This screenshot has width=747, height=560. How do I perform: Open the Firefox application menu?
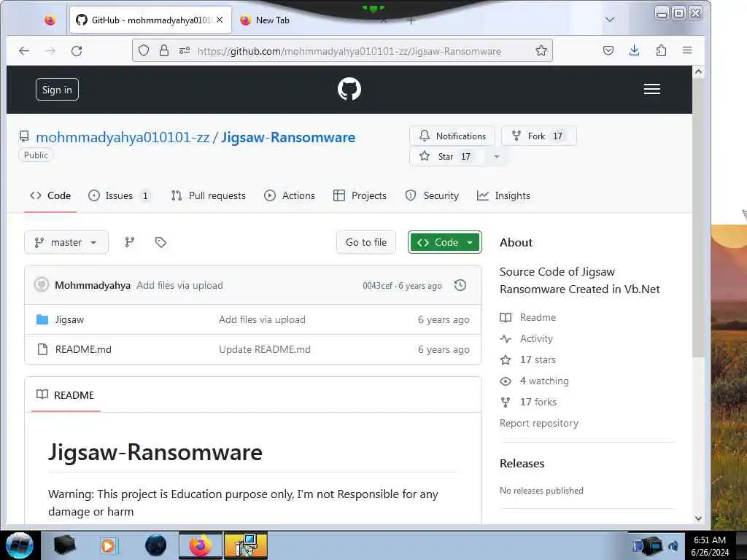point(687,50)
